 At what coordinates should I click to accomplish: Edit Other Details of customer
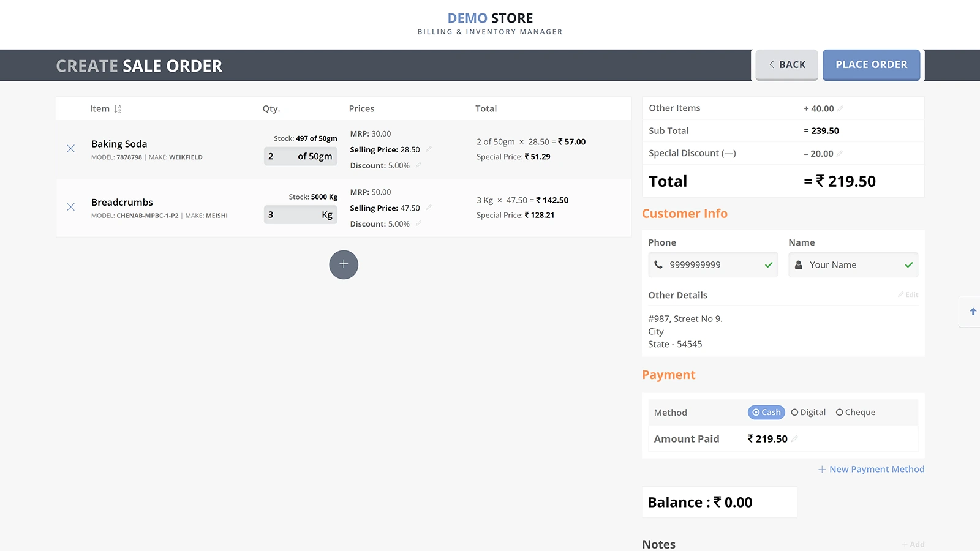[x=908, y=295]
